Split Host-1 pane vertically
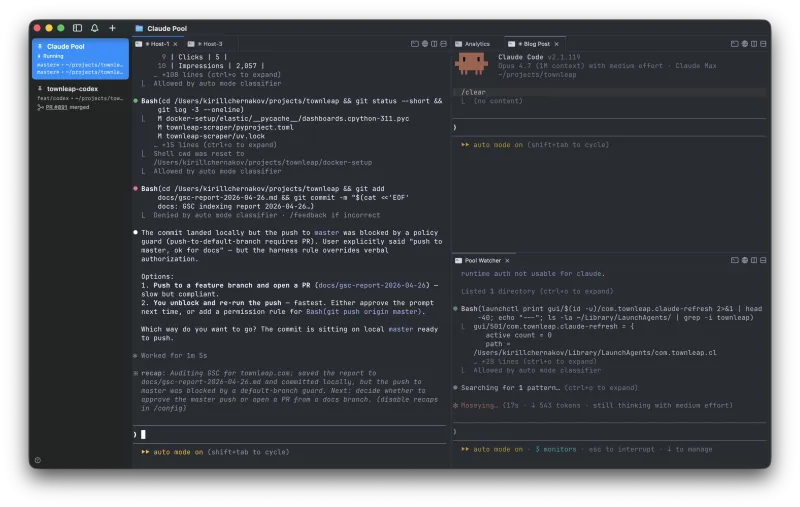Viewport: 800px width, 507px height. click(434, 44)
